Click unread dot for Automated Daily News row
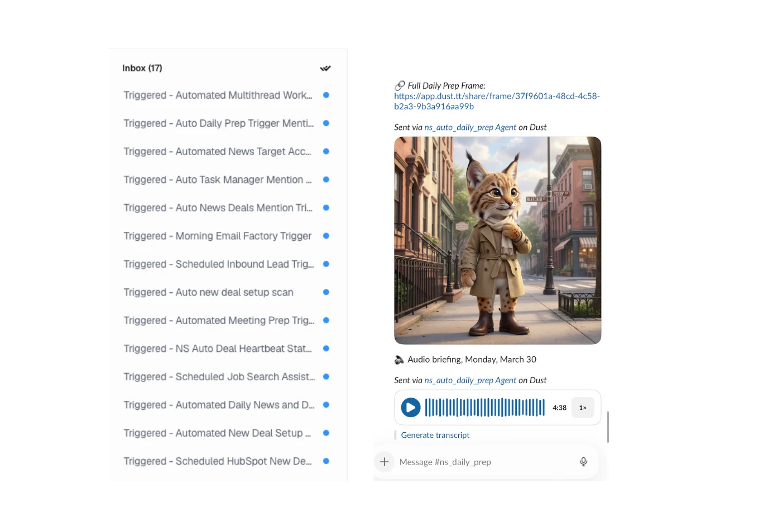The image size is (768, 532). (x=326, y=405)
